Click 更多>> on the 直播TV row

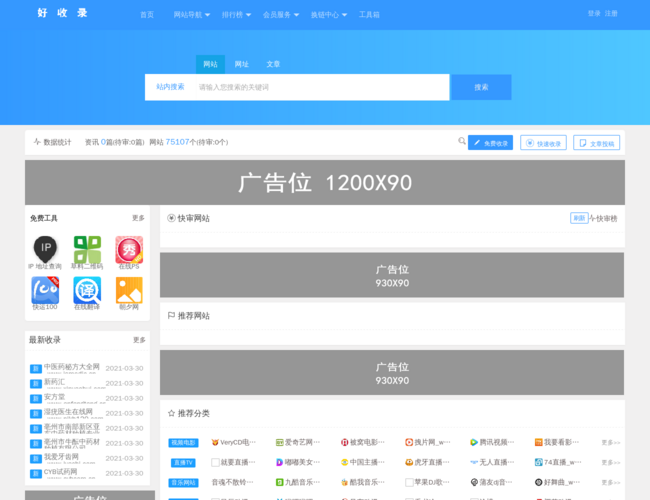[611, 463]
